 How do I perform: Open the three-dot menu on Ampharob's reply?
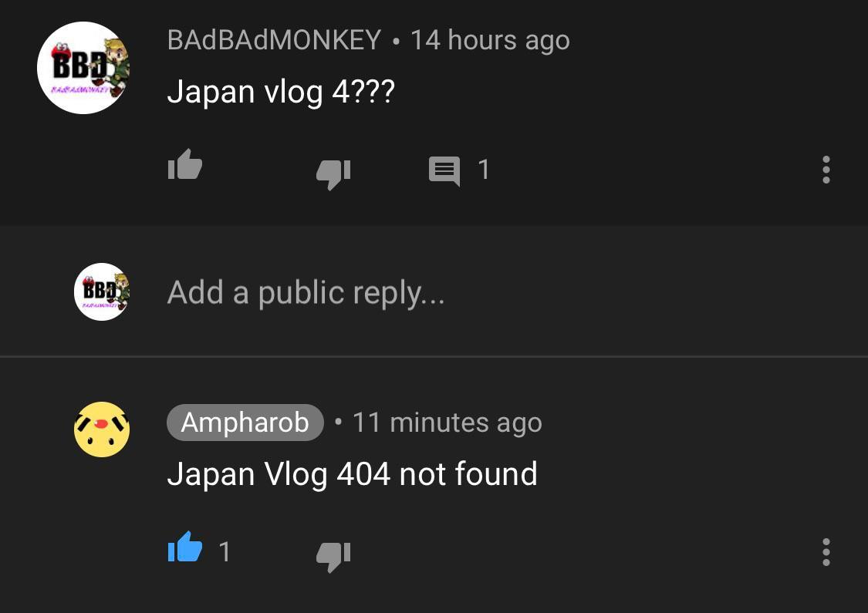point(826,551)
